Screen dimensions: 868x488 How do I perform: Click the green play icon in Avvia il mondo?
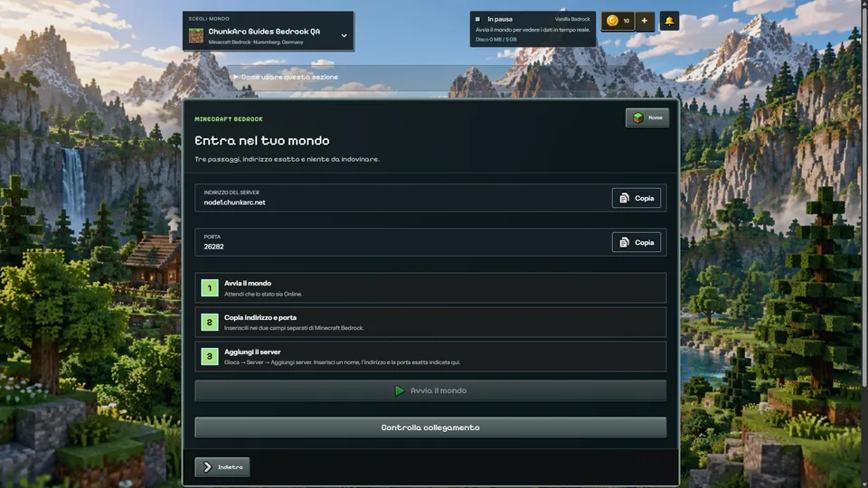[x=399, y=390]
